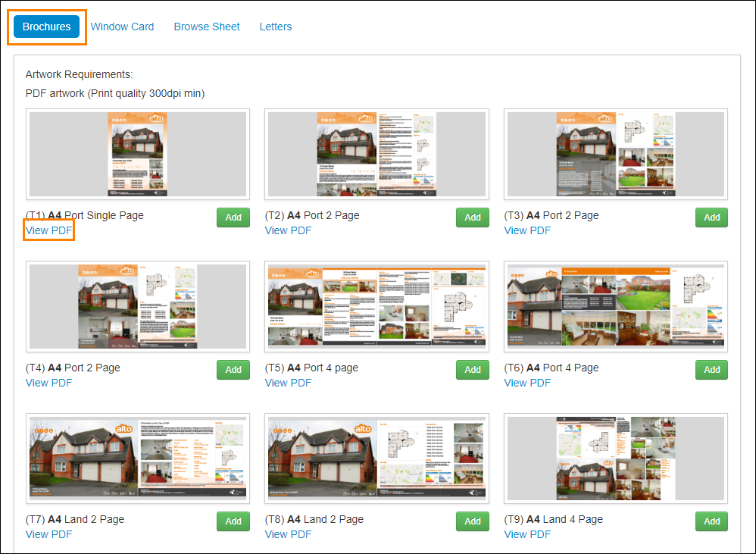Click the '(T3) A4 Port 2 Page' label
This screenshot has height=554, width=756.
tap(551, 215)
